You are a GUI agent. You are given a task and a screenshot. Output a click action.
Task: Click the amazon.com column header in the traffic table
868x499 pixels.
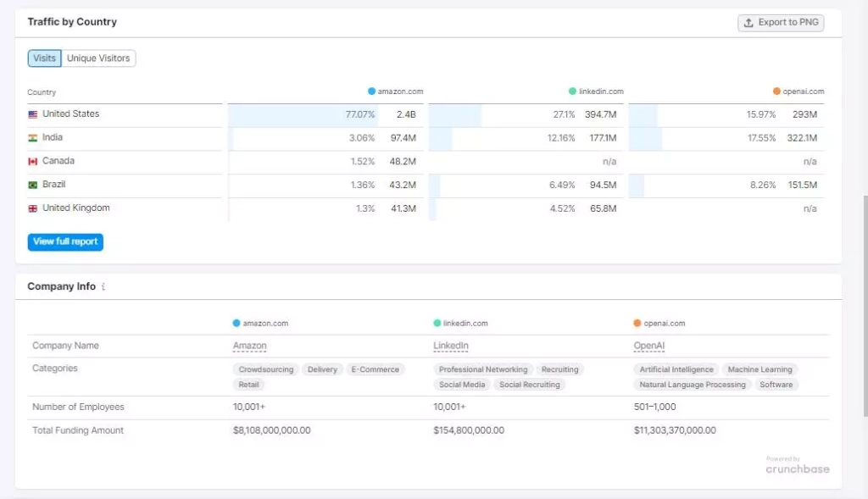395,91
